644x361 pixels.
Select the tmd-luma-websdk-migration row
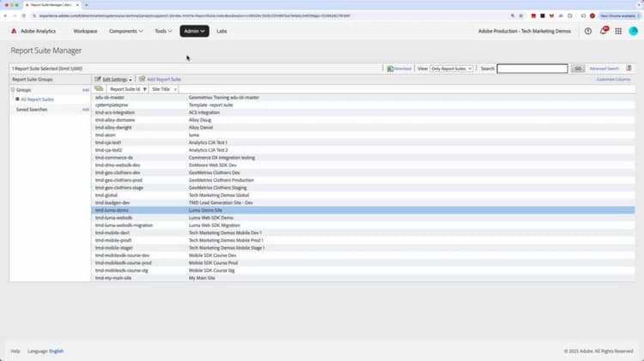pos(363,226)
